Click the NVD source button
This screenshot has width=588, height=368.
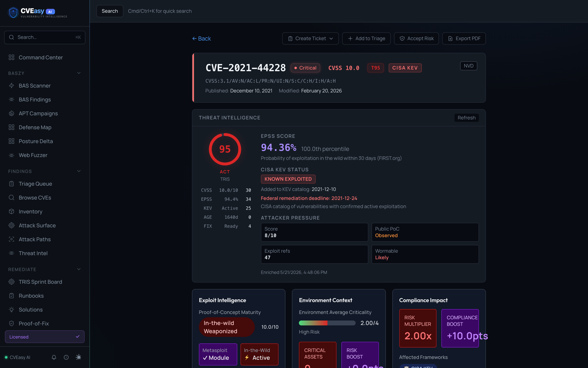point(468,66)
